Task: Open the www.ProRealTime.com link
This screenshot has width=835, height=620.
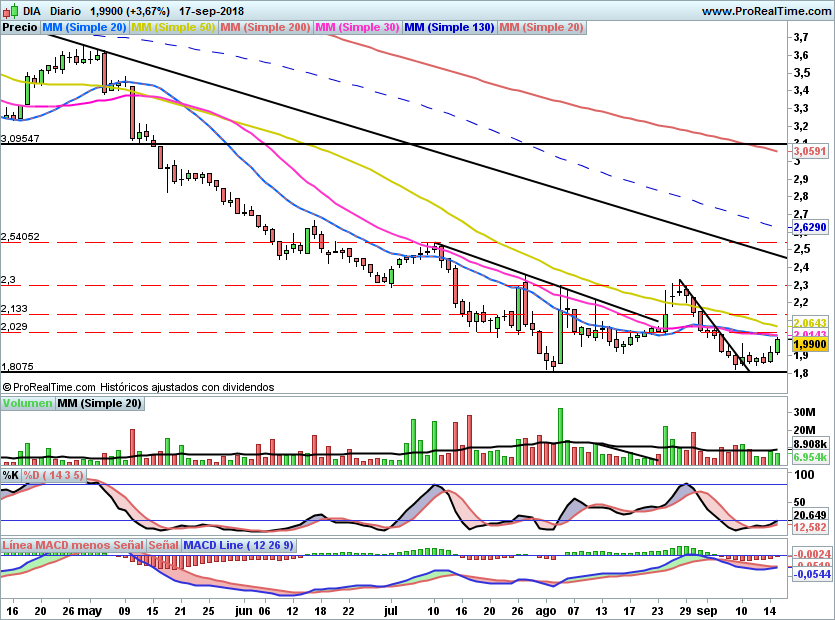Action: (766, 10)
